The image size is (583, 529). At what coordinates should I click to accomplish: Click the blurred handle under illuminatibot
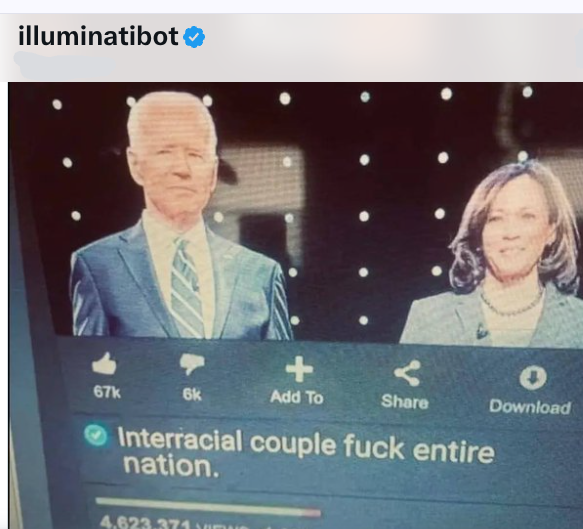(63, 63)
